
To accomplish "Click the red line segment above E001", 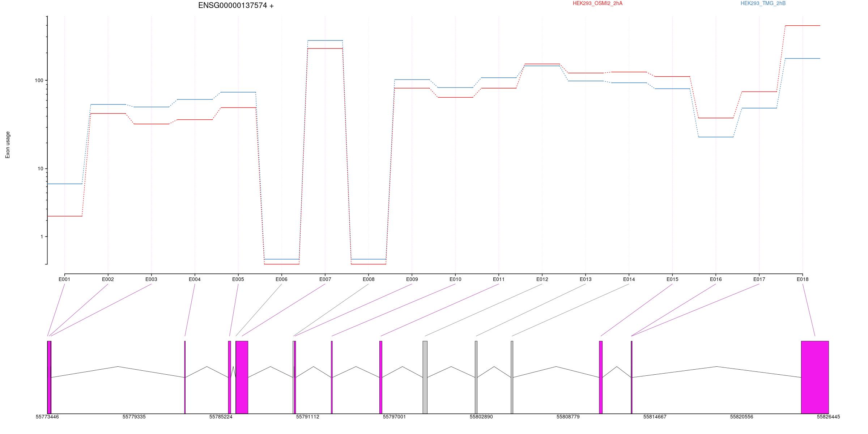I will point(65,216).
